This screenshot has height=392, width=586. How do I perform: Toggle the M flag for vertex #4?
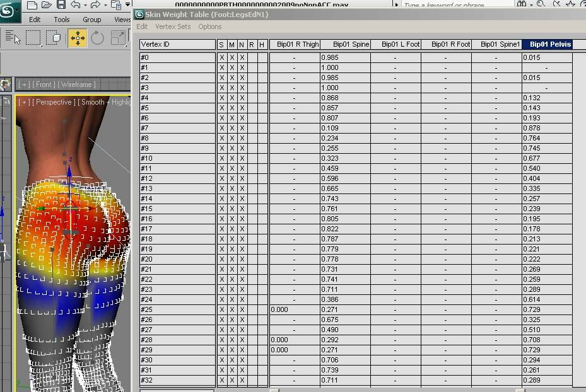(x=231, y=98)
